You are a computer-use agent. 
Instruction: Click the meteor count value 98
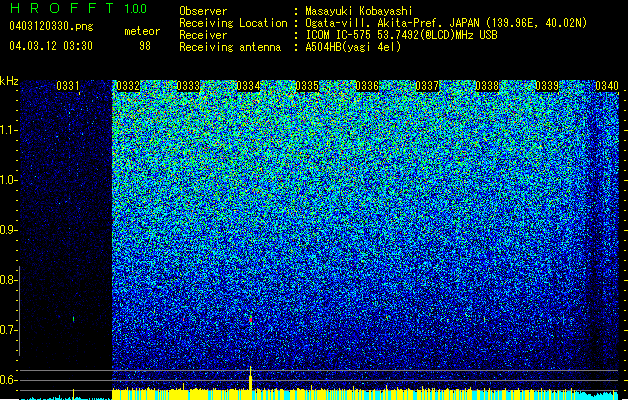click(145, 46)
